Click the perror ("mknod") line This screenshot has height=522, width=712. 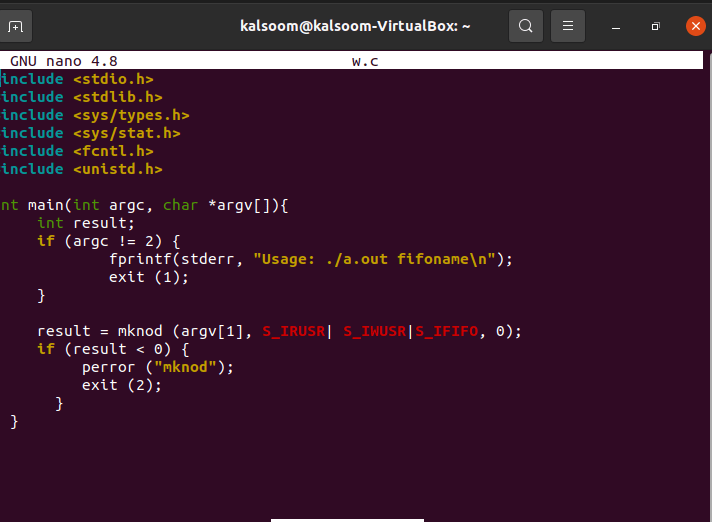click(158, 367)
